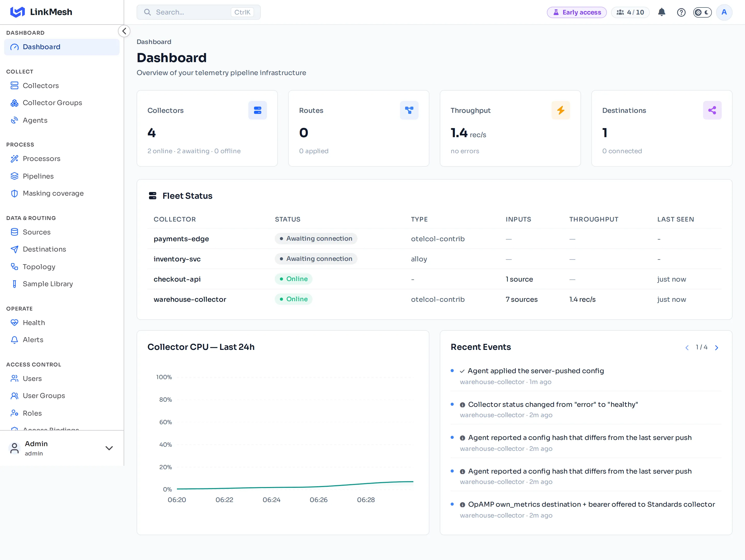The image size is (745, 560).
Task: Click the Throughput card lightning icon
Action: (x=561, y=110)
